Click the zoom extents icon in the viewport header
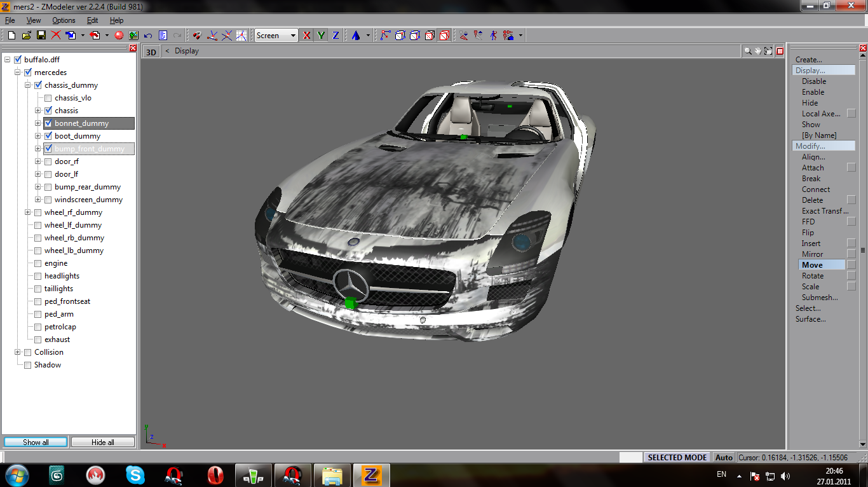This screenshot has width=868, height=487. pyautogui.click(x=768, y=51)
